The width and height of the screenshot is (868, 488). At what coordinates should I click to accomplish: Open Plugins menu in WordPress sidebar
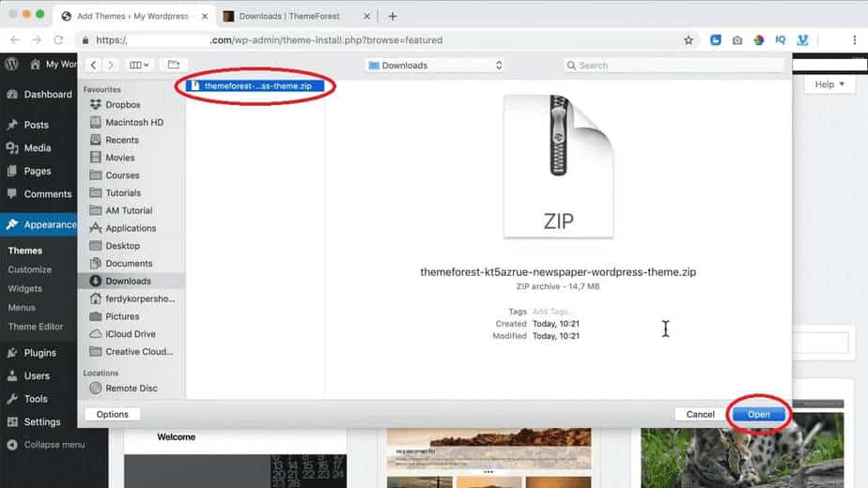click(x=39, y=353)
